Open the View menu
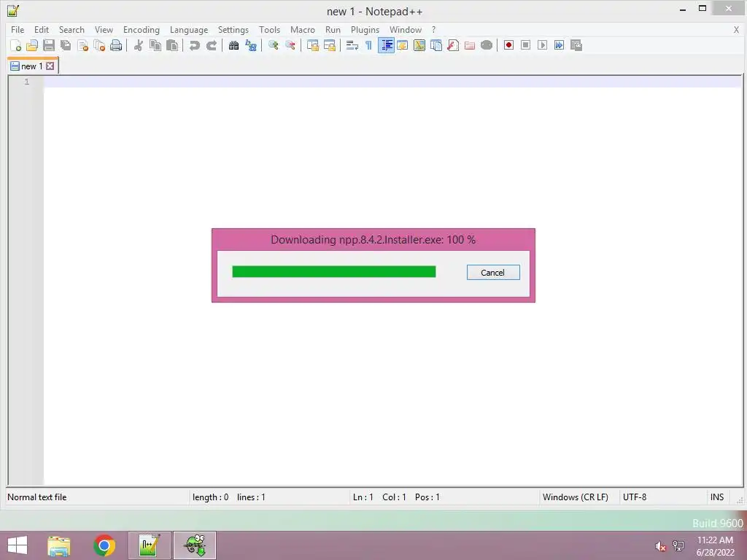 pyautogui.click(x=104, y=29)
